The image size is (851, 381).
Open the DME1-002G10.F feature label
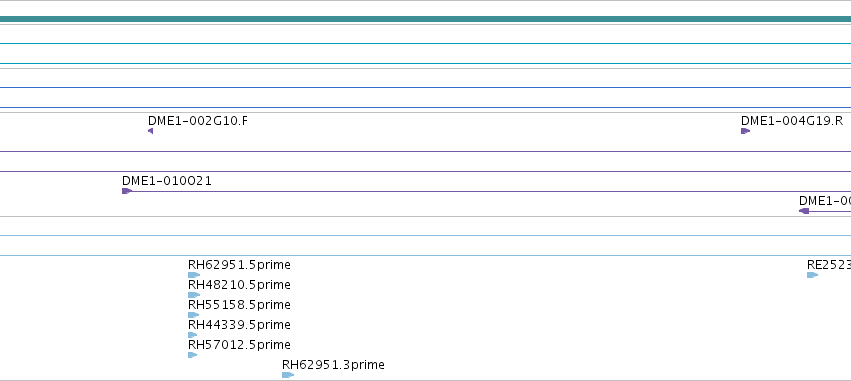(198, 120)
